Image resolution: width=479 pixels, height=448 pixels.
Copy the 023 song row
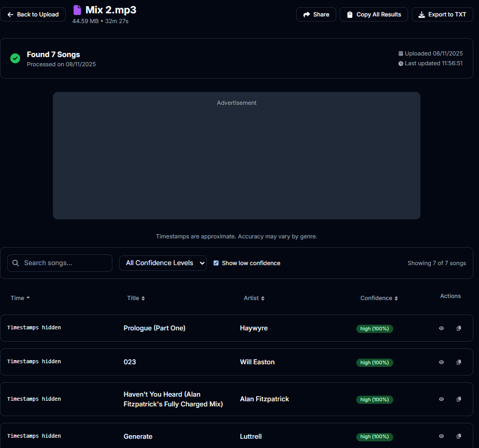click(458, 362)
